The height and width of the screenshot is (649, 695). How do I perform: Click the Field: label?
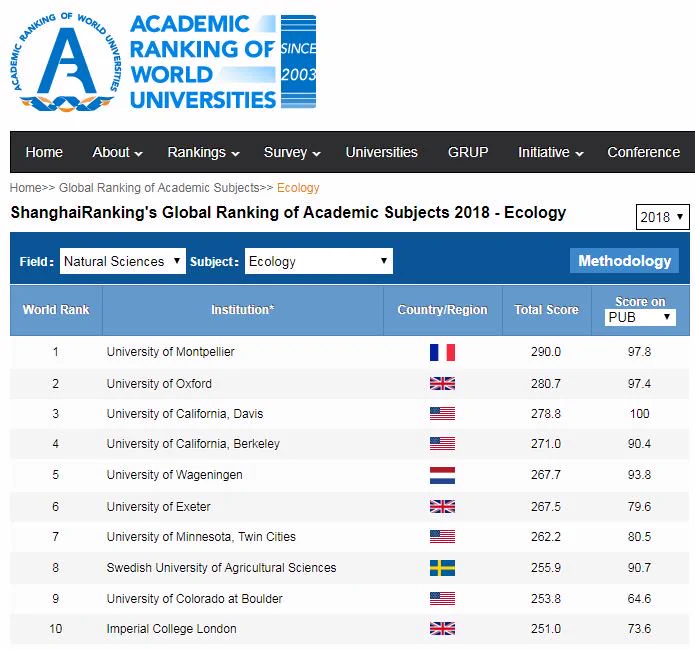37,262
